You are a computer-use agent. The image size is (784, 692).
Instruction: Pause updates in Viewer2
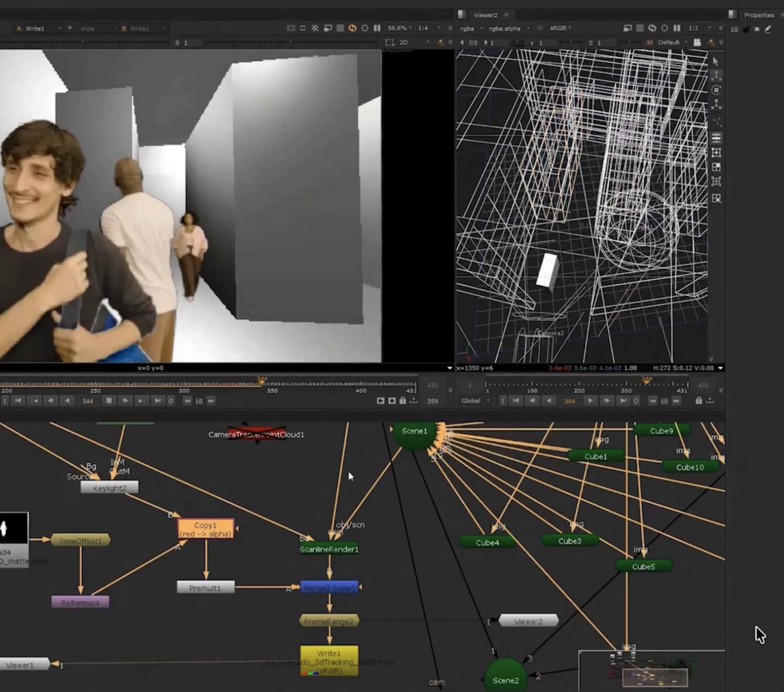coord(677,28)
